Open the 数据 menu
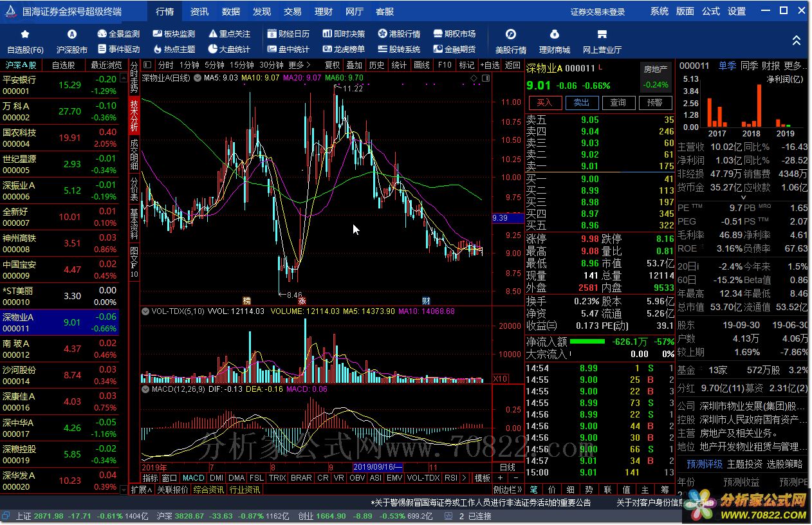812x525 pixels. 231,12
